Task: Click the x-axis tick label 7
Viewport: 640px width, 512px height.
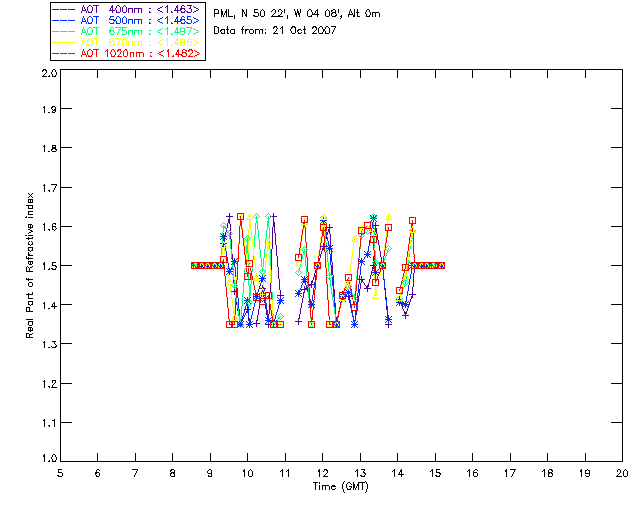Action: click(x=135, y=473)
